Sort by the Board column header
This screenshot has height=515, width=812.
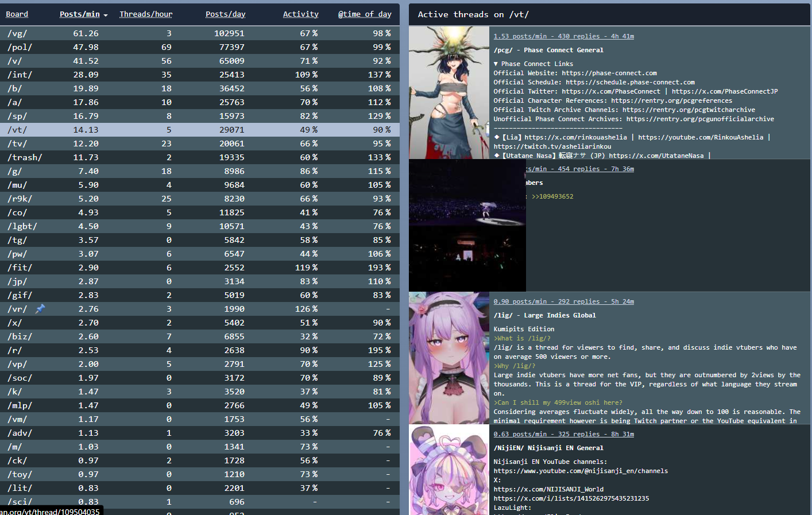(17, 14)
